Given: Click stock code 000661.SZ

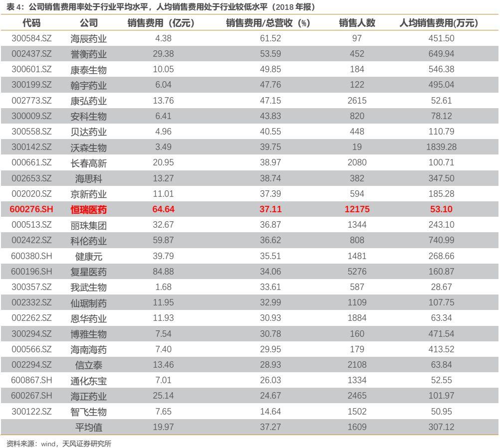Looking at the screenshot, I should point(31,162).
